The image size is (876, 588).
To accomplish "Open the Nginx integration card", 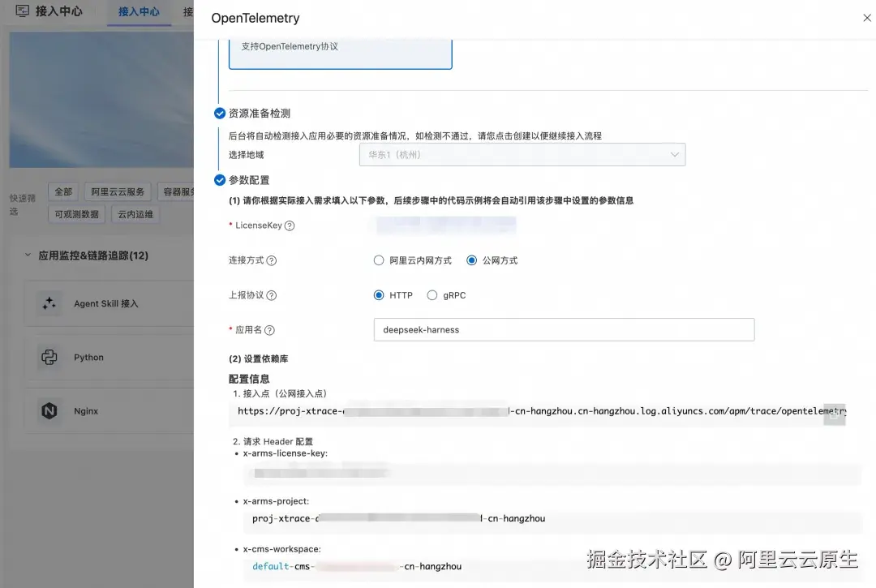I will pos(109,411).
